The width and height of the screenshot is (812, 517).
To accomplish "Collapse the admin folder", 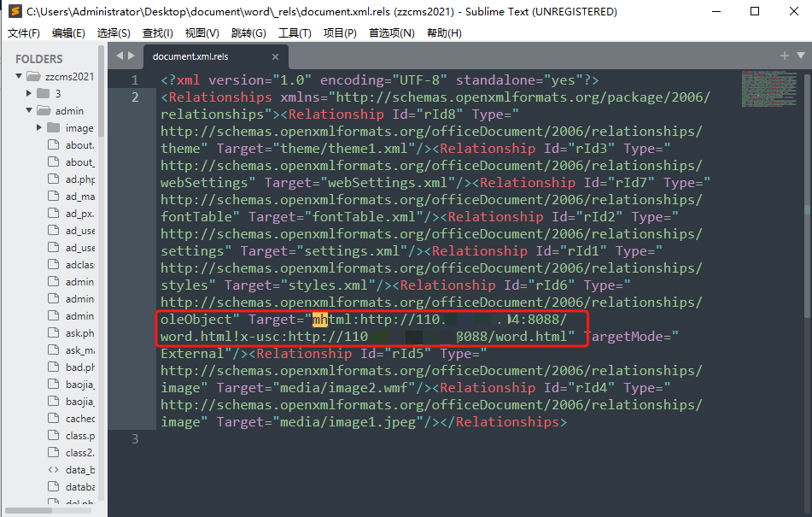I will [x=29, y=110].
